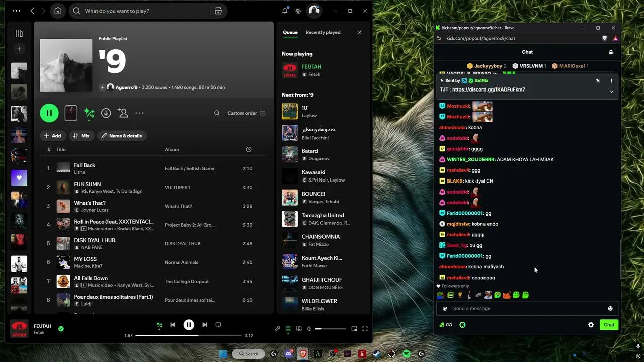The width and height of the screenshot is (644, 362).
Task: Mute the Spotify volume
Action: 309,329
